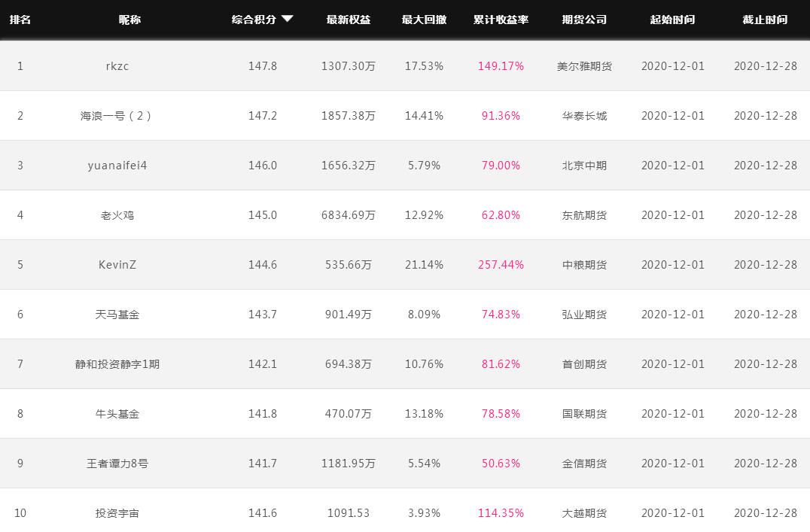Open the 天马基金 entry
This screenshot has height=532, width=810.
[x=117, y=314]
